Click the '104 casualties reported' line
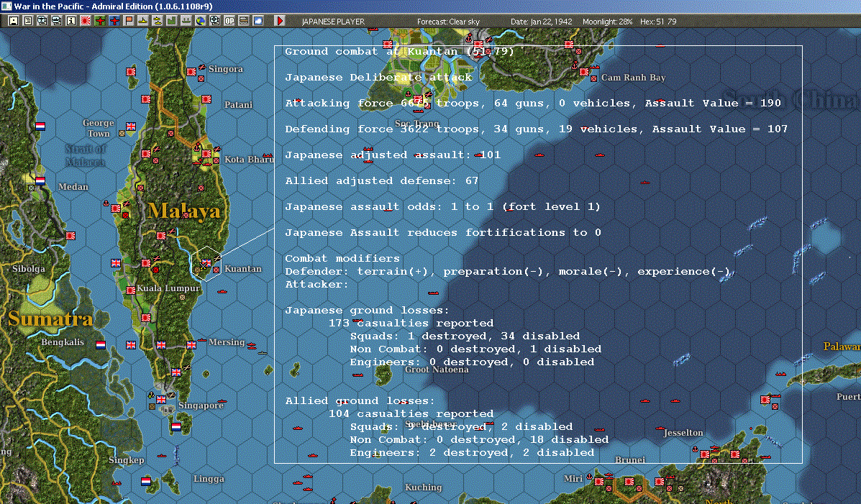 (411, 413)
